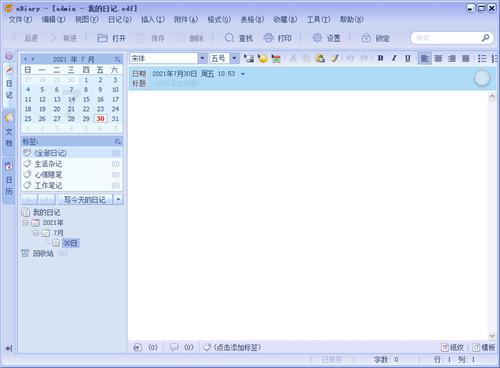Click the 锁定 (Lock) toolbar button
This screenshot has width=500, height=368.
[376, 38]
